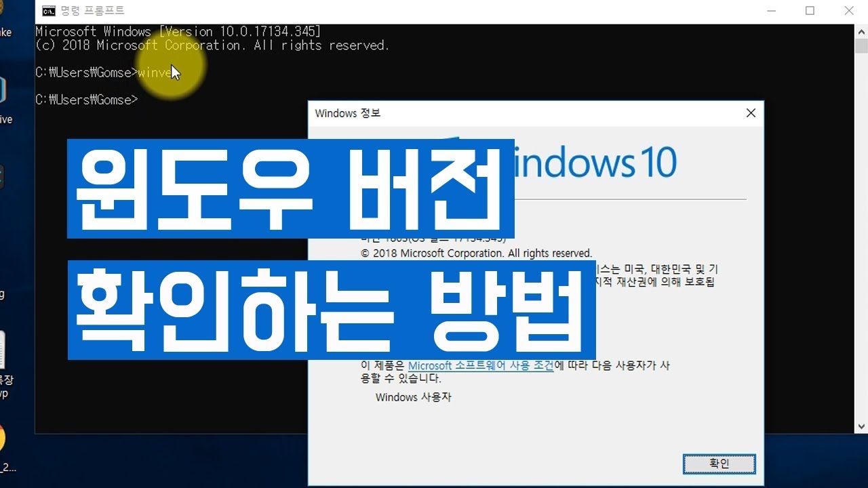Click the 'Microsoft Windows [Version 10.0.17134.345]' line

click(178, 32)
